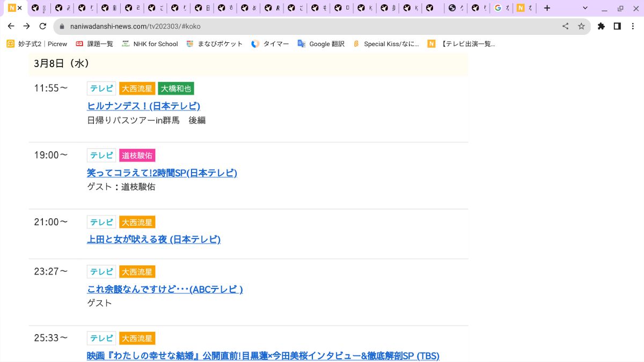Reload the current page

(43, 26)
